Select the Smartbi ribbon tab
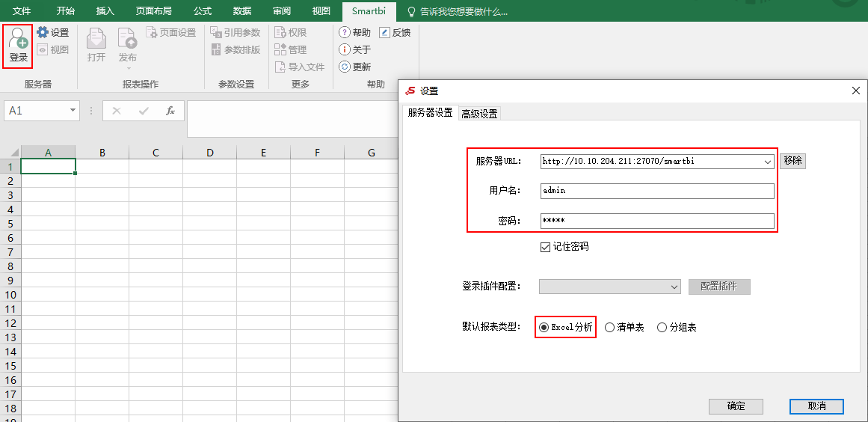 (369, 11)
